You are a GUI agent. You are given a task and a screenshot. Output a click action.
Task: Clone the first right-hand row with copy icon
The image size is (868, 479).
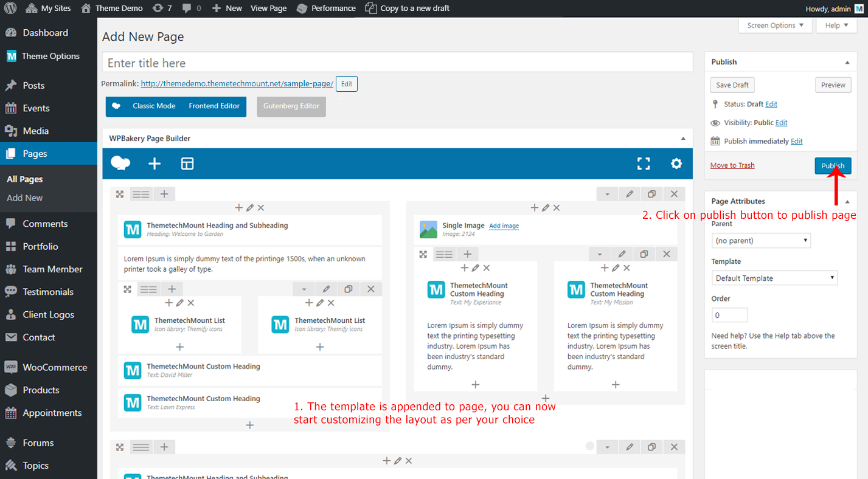[x=651, y=194]
